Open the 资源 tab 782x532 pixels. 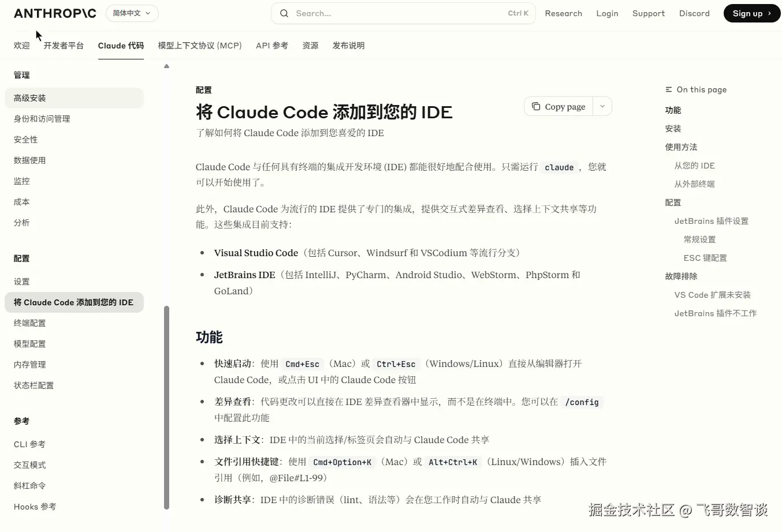point(310,46)
